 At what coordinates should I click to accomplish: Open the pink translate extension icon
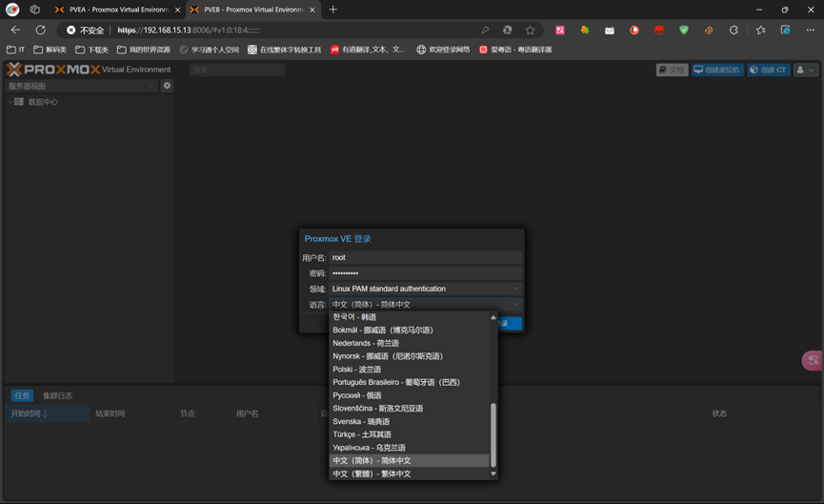tap(560, 30)
